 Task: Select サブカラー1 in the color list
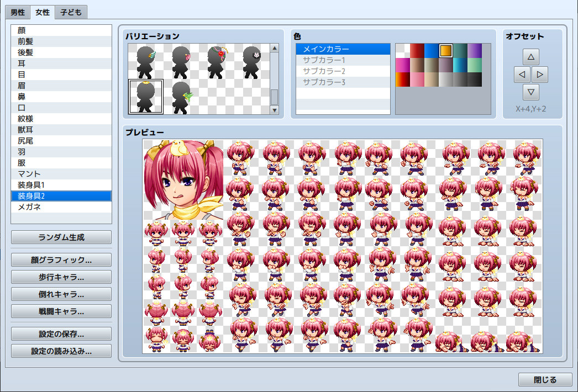pyautogui.click(x=343, y=60)
